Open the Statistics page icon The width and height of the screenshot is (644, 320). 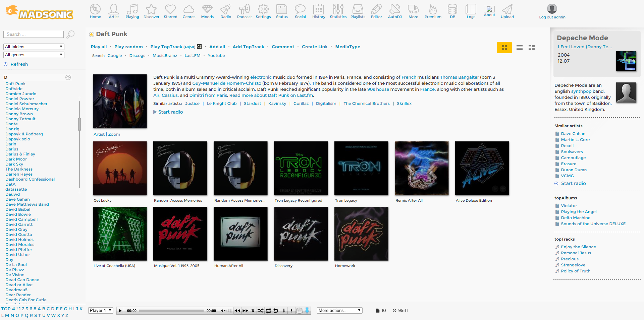(x=338, y=11)
